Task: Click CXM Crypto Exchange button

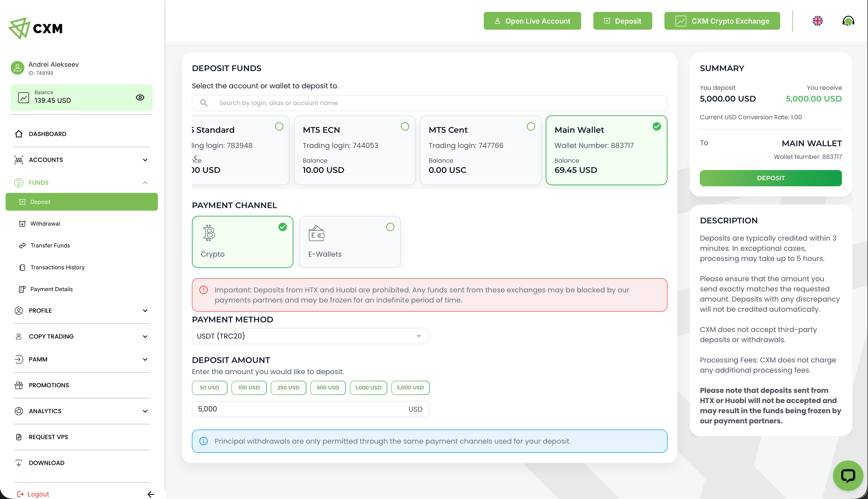Action: [x=722, y=21]
